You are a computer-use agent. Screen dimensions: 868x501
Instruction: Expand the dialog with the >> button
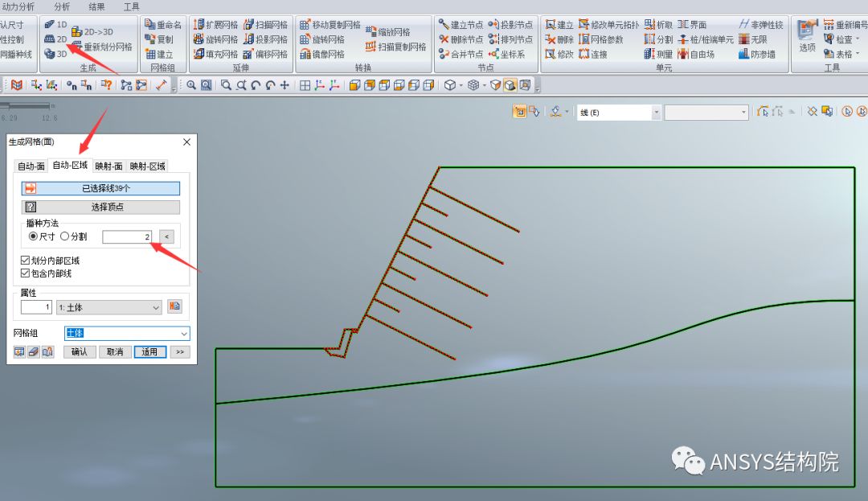180,352
